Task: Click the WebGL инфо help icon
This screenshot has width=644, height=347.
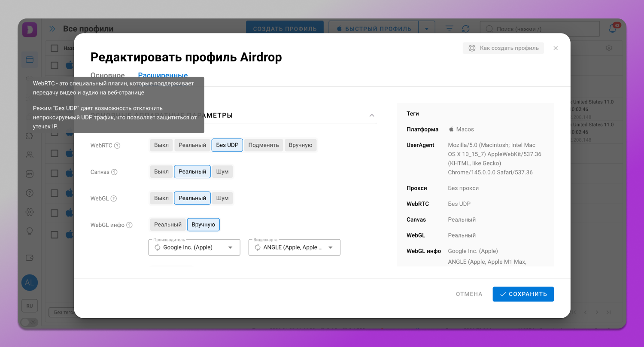Action: (x=129, y=225)
